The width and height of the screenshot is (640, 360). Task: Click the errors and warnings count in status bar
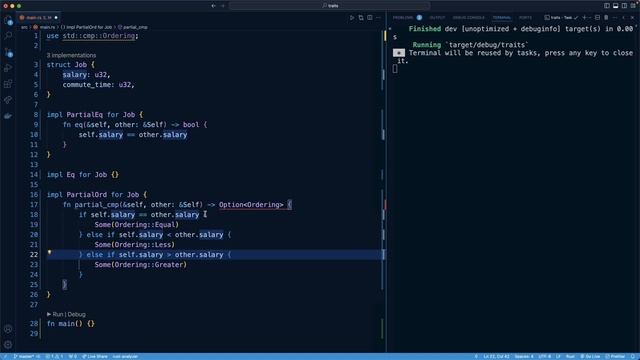(x=54, y=356)
